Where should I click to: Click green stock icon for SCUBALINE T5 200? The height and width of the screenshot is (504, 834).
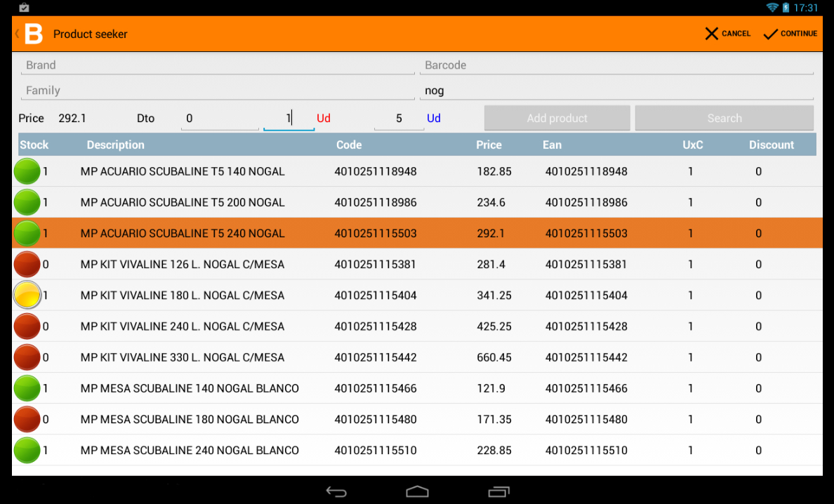pyautogui.click(x=27, y=202)
